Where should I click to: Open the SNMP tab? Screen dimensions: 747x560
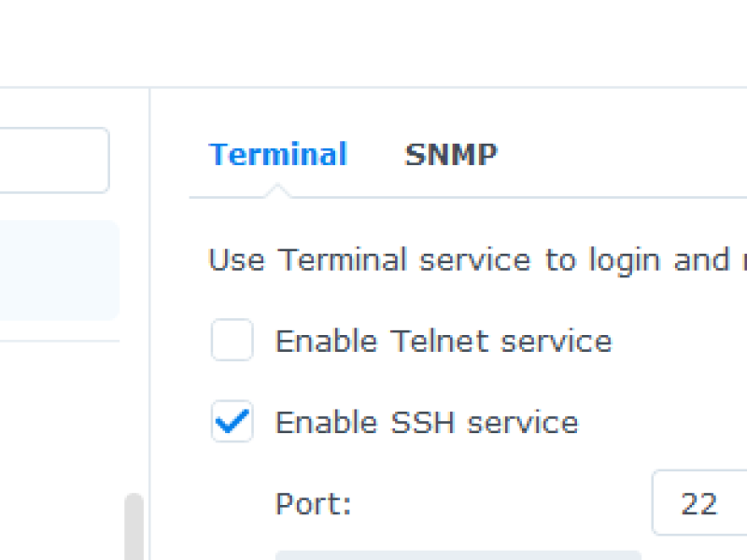tap(451, 154)
